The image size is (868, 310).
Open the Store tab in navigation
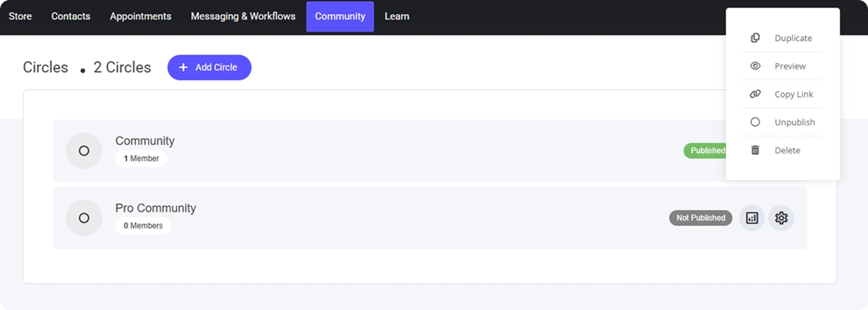pyautogui.click(x=20, y=16)
